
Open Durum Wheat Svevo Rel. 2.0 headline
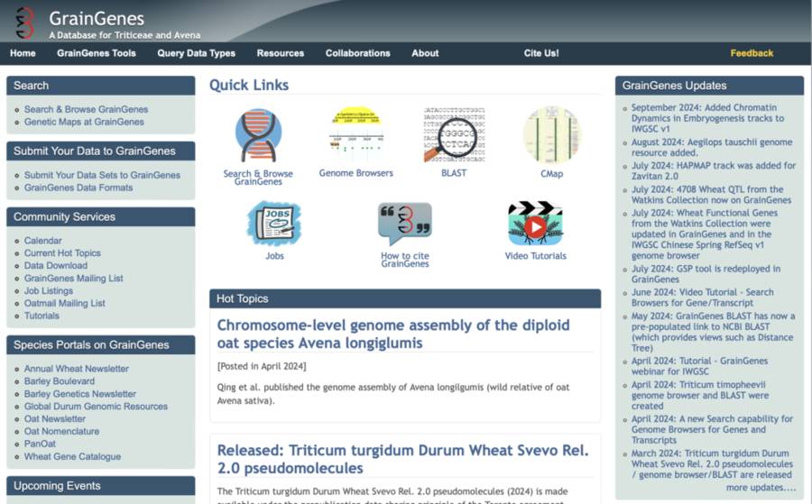pos(402,459)
